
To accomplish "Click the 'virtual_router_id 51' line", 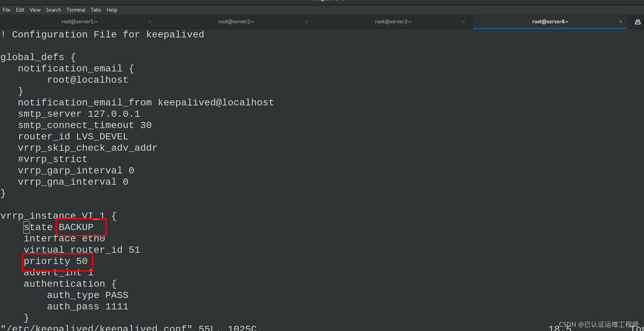I will pyautogui.click(x=82, y=250).
